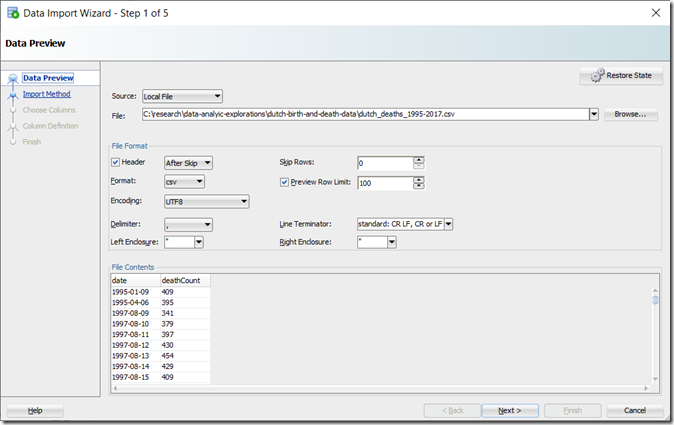Click the Skip Rows input field
Screen dimensions: 674x425
(385, 163)
